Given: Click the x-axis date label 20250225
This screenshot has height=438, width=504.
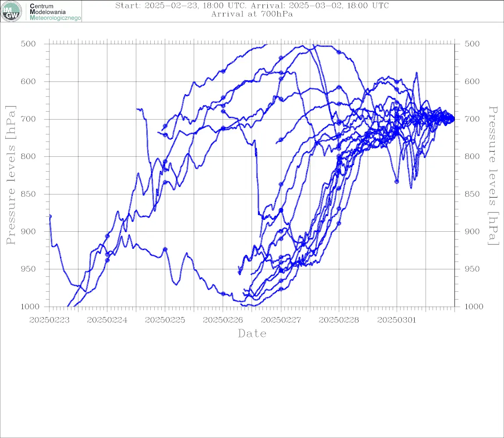Looking at the screenshot, I should [165, 320].
